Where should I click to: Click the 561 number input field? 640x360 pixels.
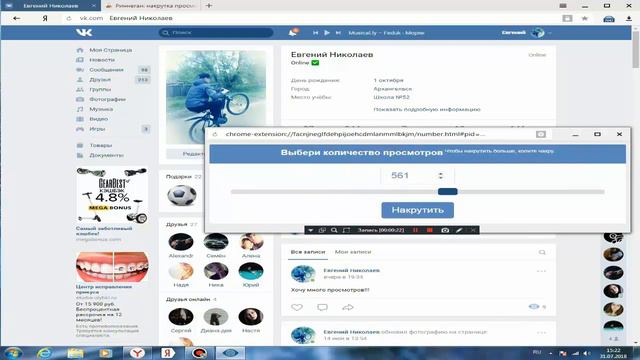[x=417, y=176]
